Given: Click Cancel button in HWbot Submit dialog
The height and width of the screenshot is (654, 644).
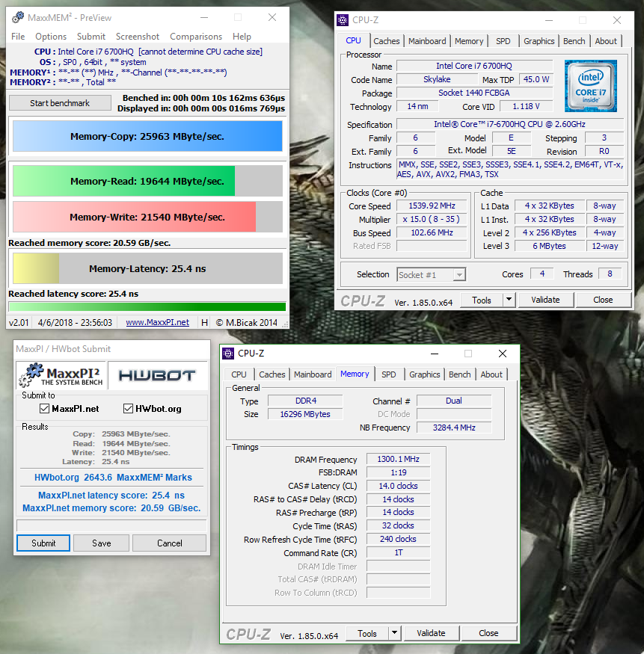Looking at the screenshot, I should tap(170, 543).
